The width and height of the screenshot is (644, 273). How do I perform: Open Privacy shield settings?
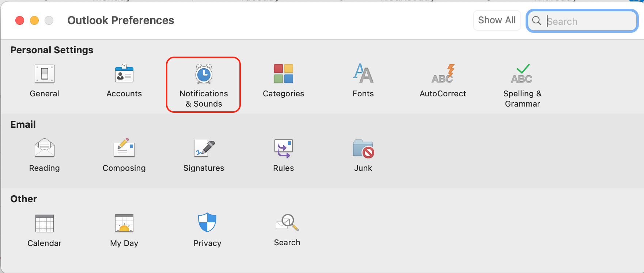tap(207, 231)
